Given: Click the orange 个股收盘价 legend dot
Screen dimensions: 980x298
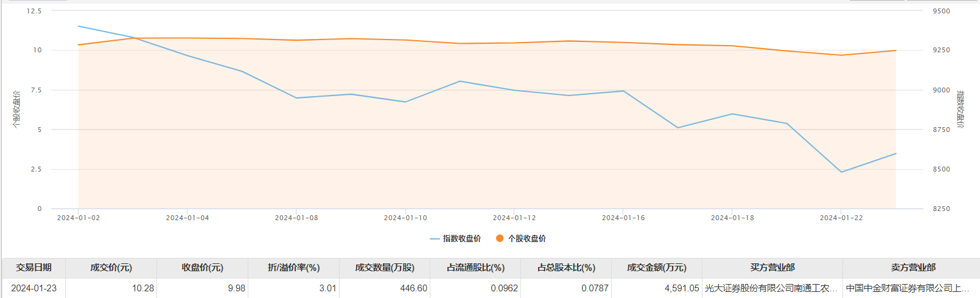Looking at the screenshot, I should pos(500,238).
